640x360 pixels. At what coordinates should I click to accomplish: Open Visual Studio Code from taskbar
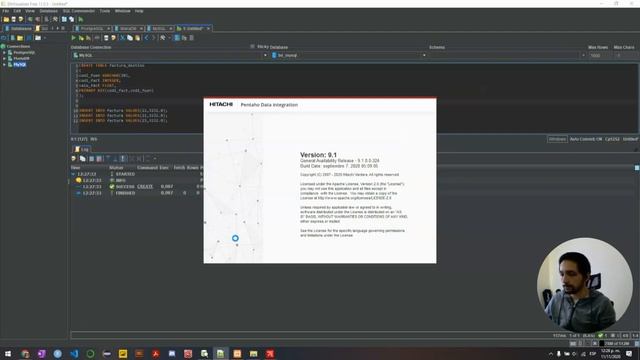tap(74, 353)
